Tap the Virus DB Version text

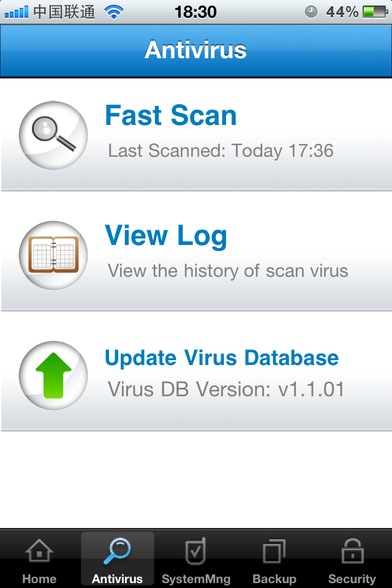click(226, 389)
